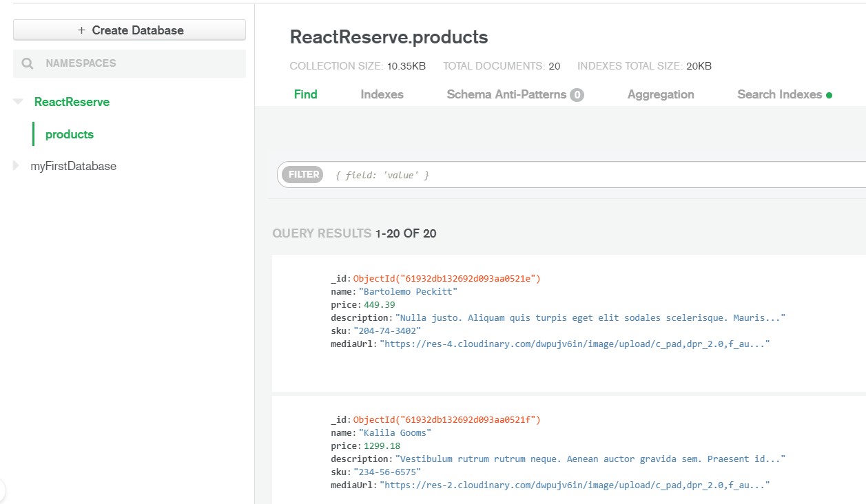Click the Search Indexes green status dot
Image resolution: width=866 pixels, height=504 pixels.
(x=829, y=95)
